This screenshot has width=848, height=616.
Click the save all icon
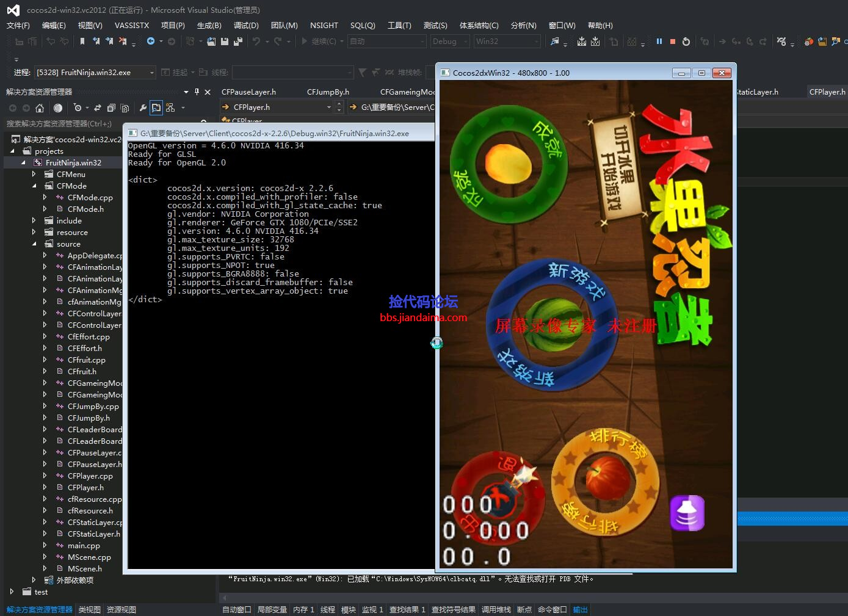(238, 41)
